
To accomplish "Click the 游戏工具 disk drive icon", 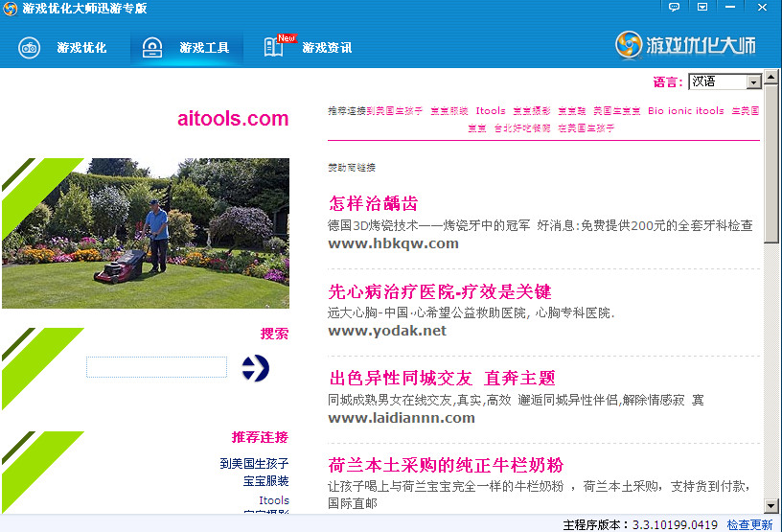I will [152, 48].
